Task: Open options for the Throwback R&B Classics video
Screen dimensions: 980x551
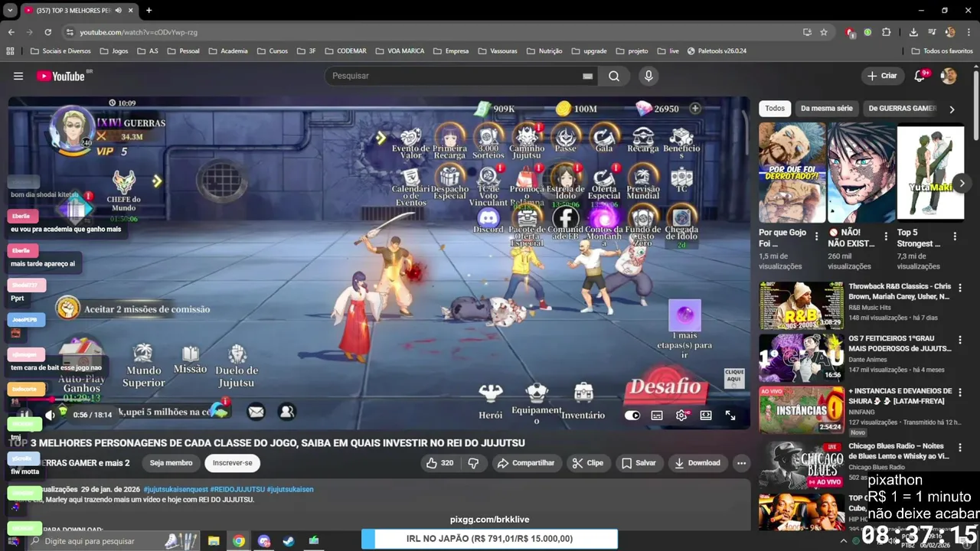Action: click(959, 288)
